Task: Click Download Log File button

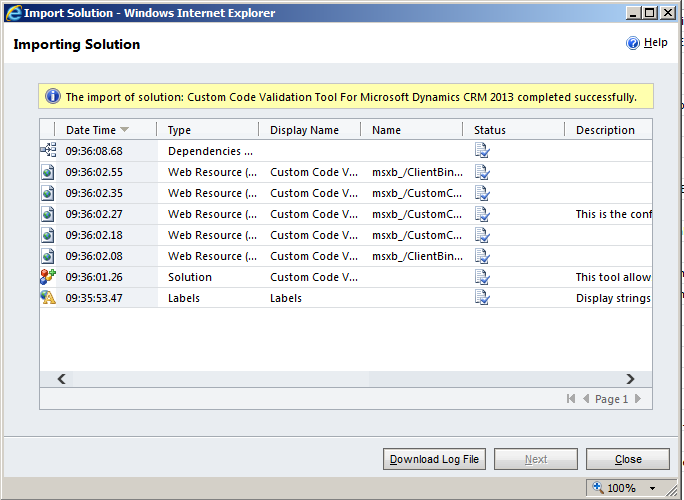Action: pos(434,459)
